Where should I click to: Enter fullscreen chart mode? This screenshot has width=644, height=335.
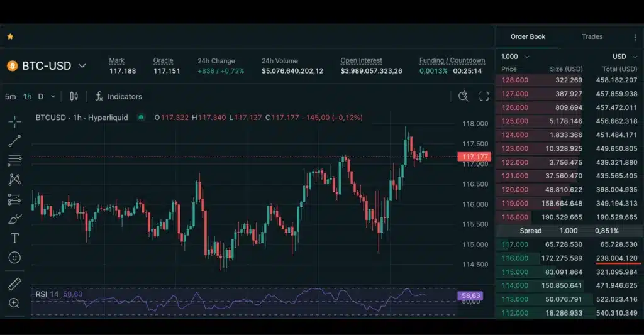[x=484, y=96]
